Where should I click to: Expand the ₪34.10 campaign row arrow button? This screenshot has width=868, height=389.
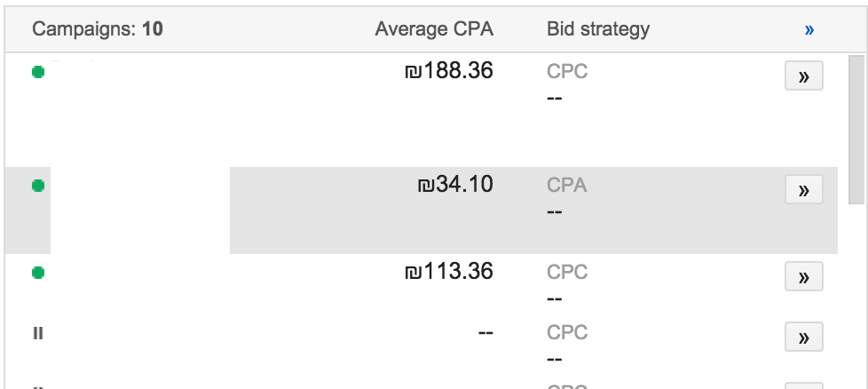804,189
